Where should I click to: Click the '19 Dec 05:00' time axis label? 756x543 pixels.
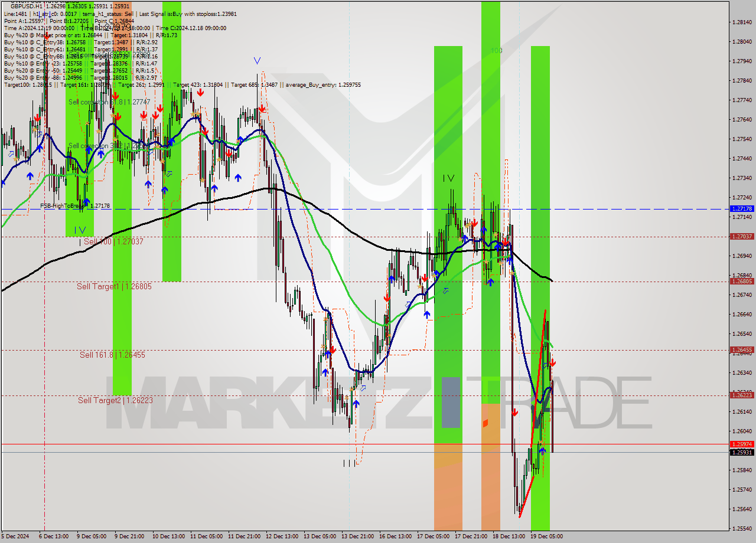pyautogui.click(x=547, y=537)
